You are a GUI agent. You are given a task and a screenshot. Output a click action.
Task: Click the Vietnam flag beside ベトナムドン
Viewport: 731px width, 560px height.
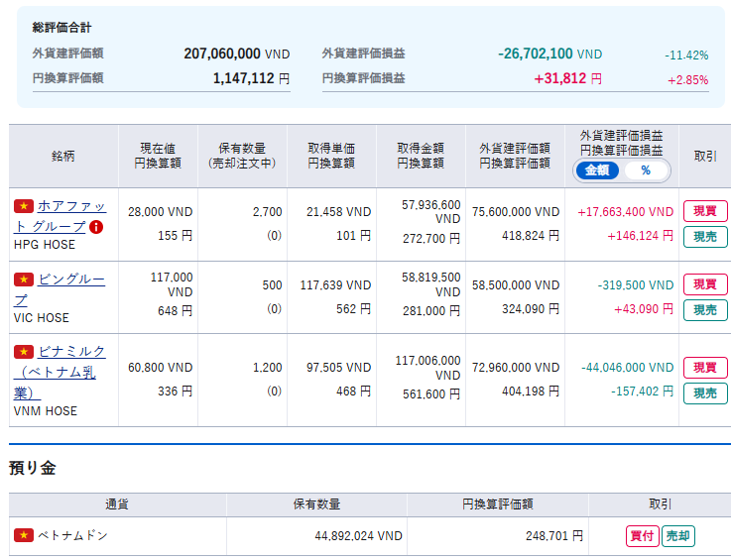tap(24, 535)
